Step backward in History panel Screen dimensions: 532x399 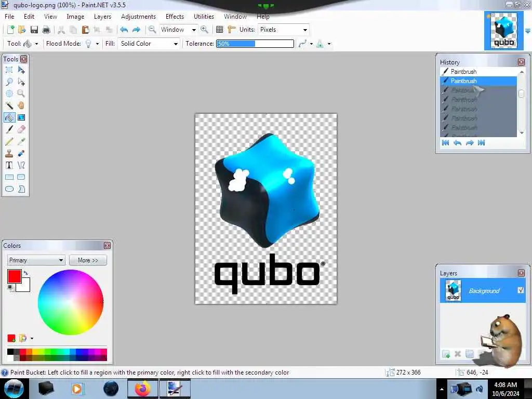457,143
